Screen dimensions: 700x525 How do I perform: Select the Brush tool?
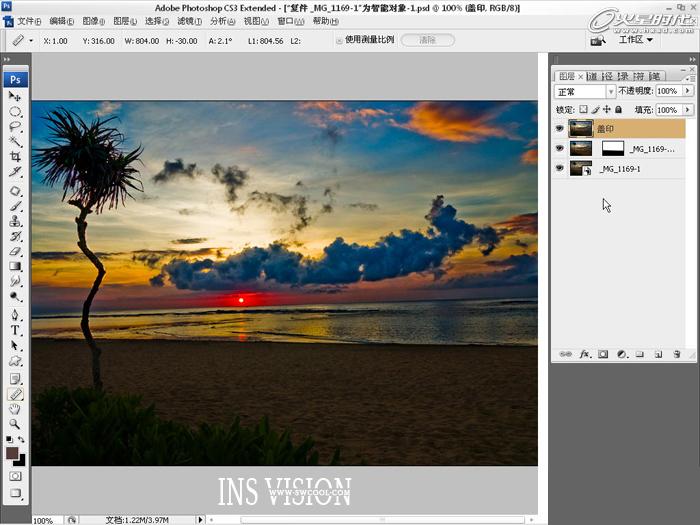coord(15,206)
